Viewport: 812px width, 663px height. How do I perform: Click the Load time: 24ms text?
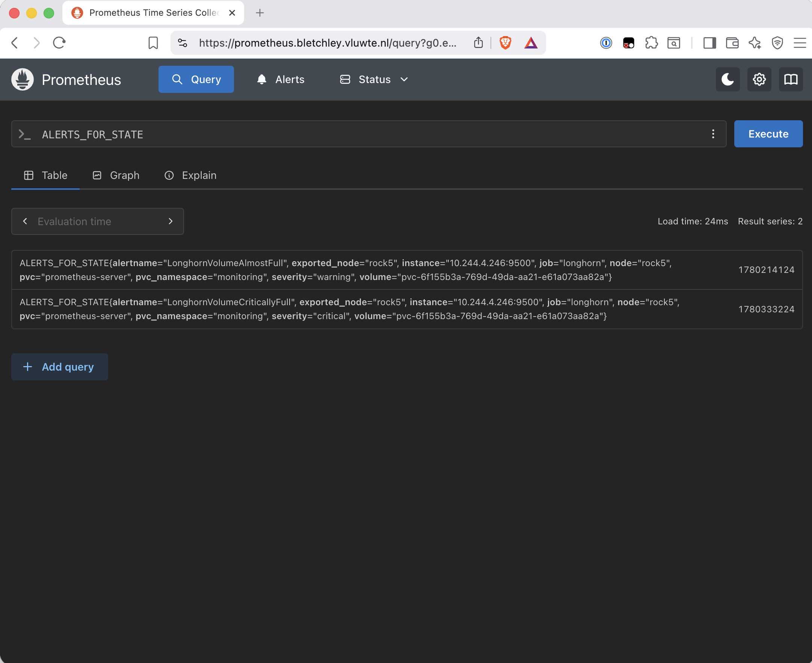693,221
